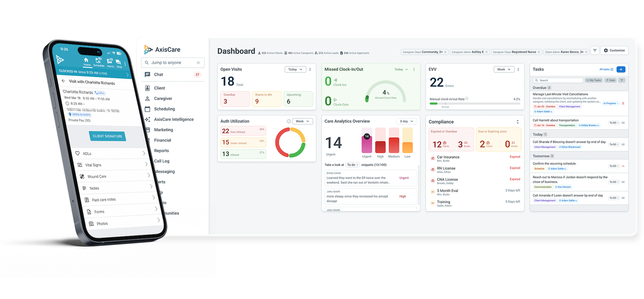Tap OPEN IN MAPS on the phone
644x299 pixels.
coord(80,115)
